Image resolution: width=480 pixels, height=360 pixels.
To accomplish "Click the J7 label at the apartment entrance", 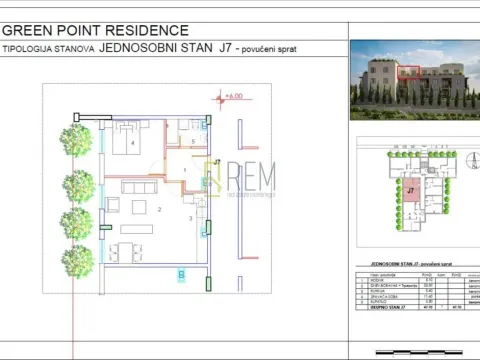I will 217,162.
